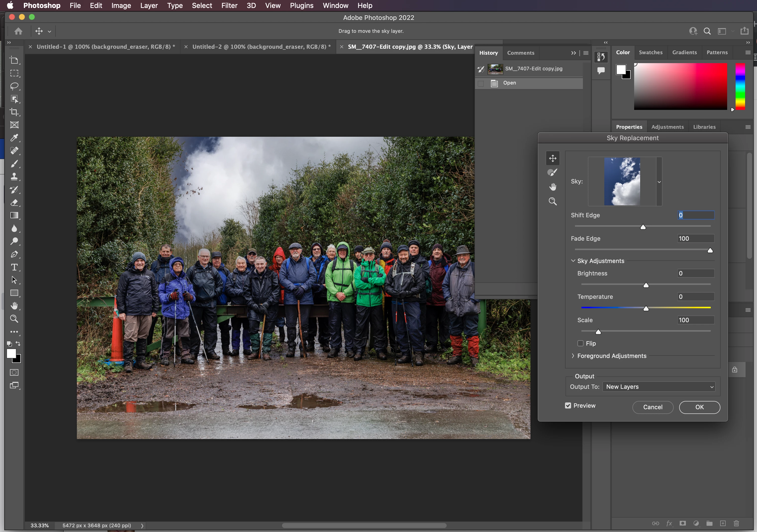Select the Horizontal Type tool
Image resolution: width=757 pixels, height=532 pixels.
point(14,267)
